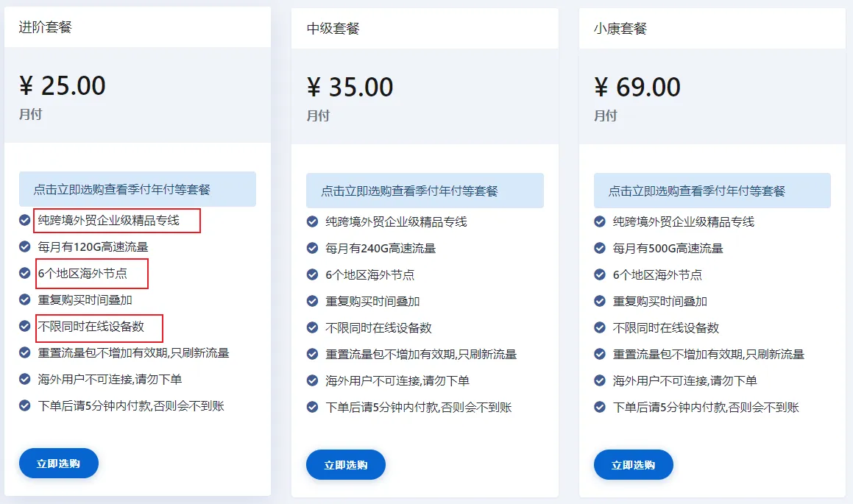Click the highlighted 不限同时在线设备数 text in 进阶套餐
Viewport: 853px width, 504px height.
point(91,326)
